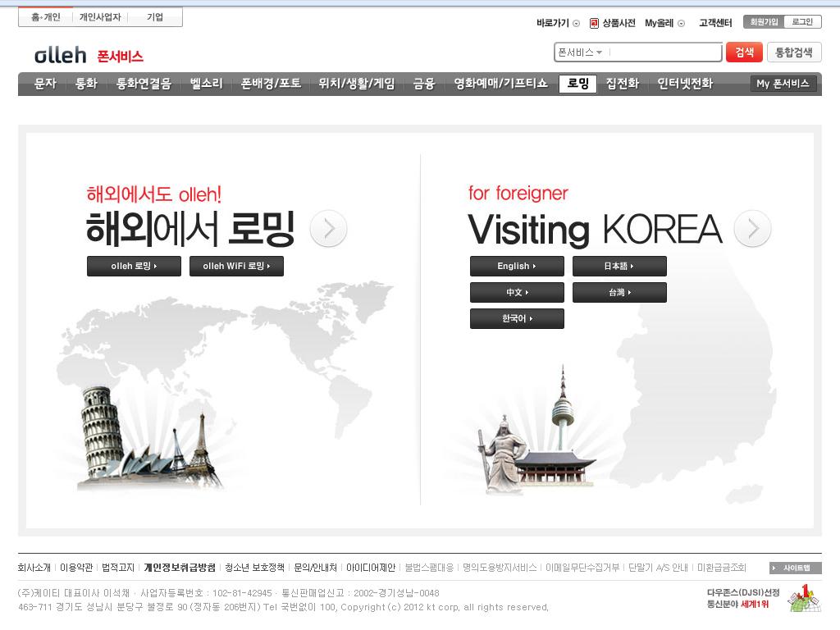The image size is (840, 630).
Task: Click the search text input field
Action: (x=664, y=52)
